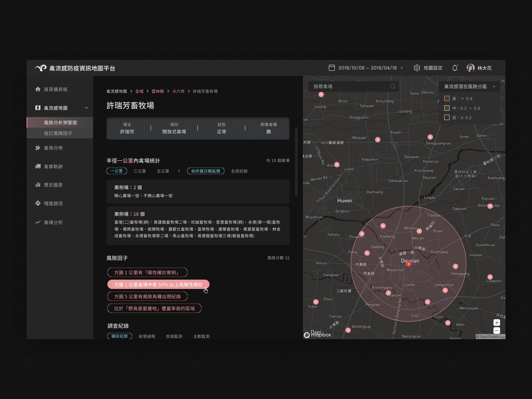Click 全域 breadcrumb link
Screen dimensions: 532x399
point(139,91)
